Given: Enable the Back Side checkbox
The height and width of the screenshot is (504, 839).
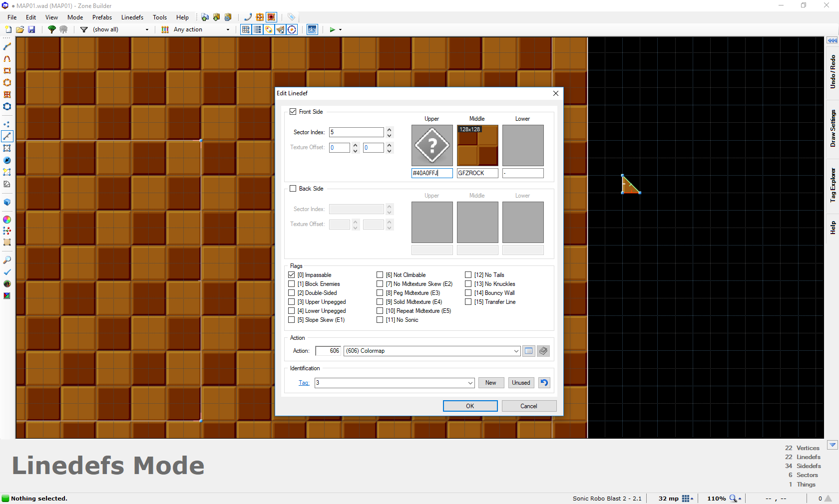Looking at the screenshot, I should [x=293, y=189].
